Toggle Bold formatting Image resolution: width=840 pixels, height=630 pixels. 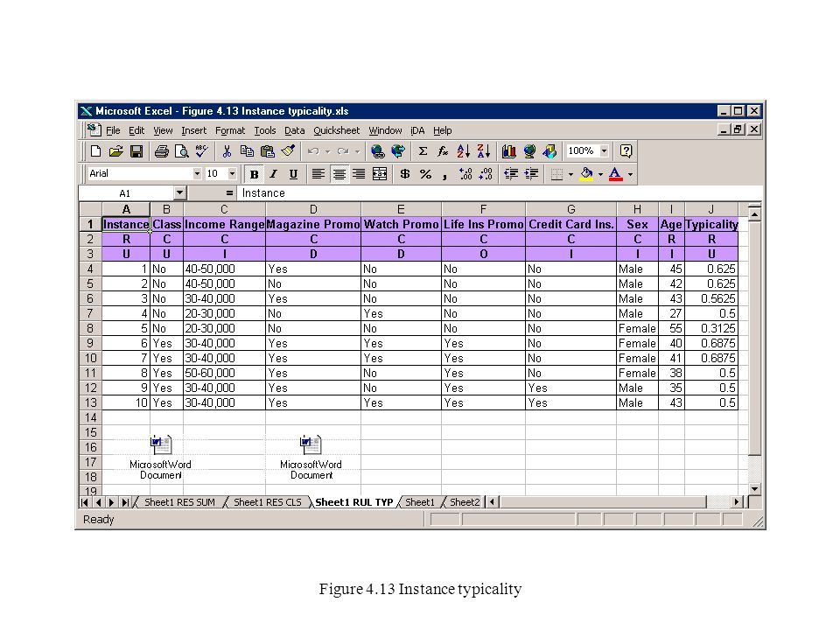coord(255,174)
